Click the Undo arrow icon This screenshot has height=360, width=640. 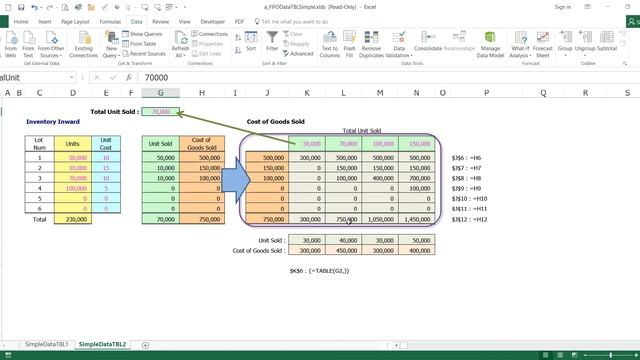[x=34, y=7]
